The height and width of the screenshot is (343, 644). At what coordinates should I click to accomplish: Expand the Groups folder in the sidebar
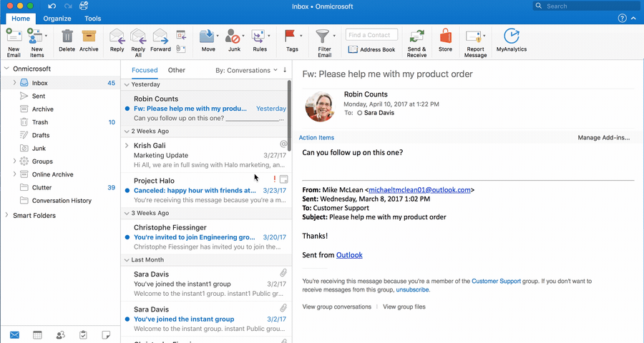[14, 161]
